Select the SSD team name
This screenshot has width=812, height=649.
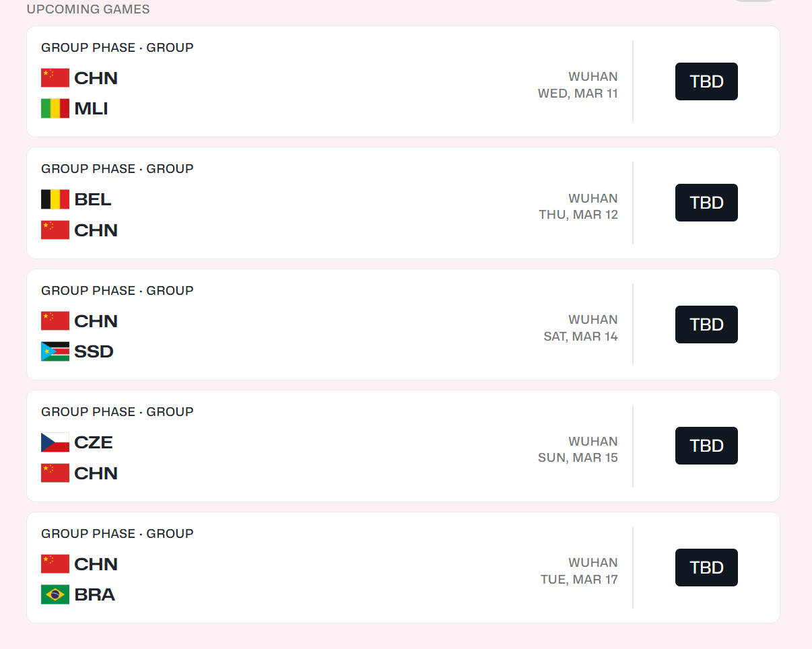(x=94, y=351)
